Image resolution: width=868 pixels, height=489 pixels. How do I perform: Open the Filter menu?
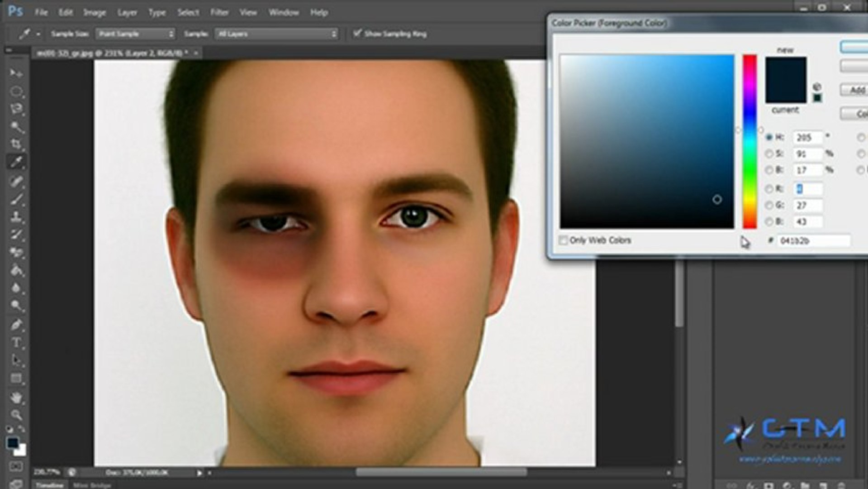click(x=219, y=13)
